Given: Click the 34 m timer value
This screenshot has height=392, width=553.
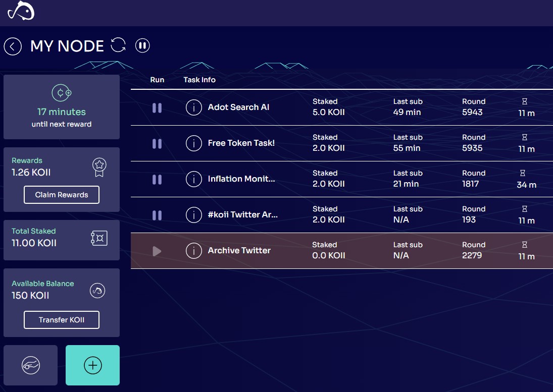Looking at the screenshot, I should pos(527,185).
